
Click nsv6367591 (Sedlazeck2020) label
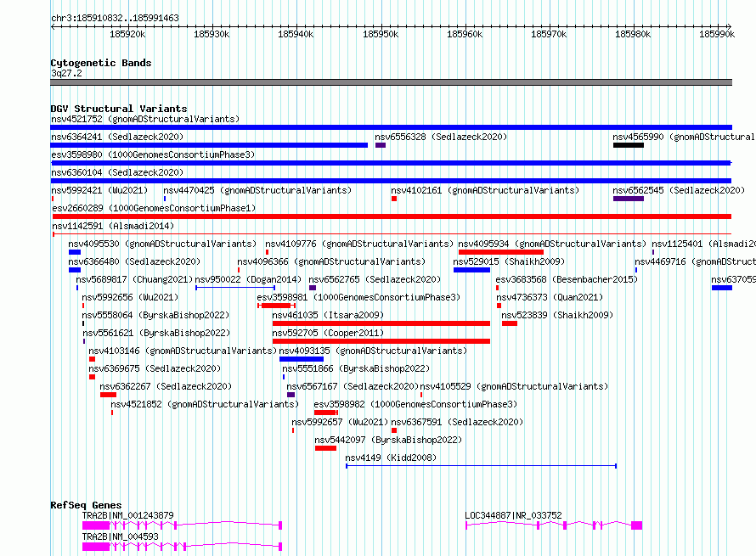(x=457, y=422)
